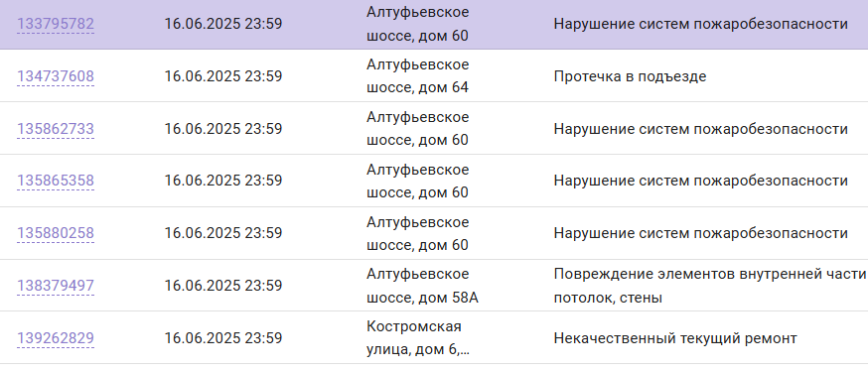
Task: Open request link 135862733
Action: click(x=56, y=129)
